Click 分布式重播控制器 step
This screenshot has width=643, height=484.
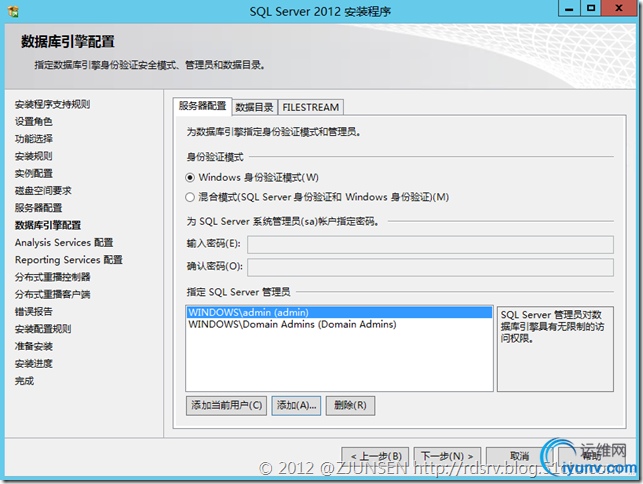52,277
